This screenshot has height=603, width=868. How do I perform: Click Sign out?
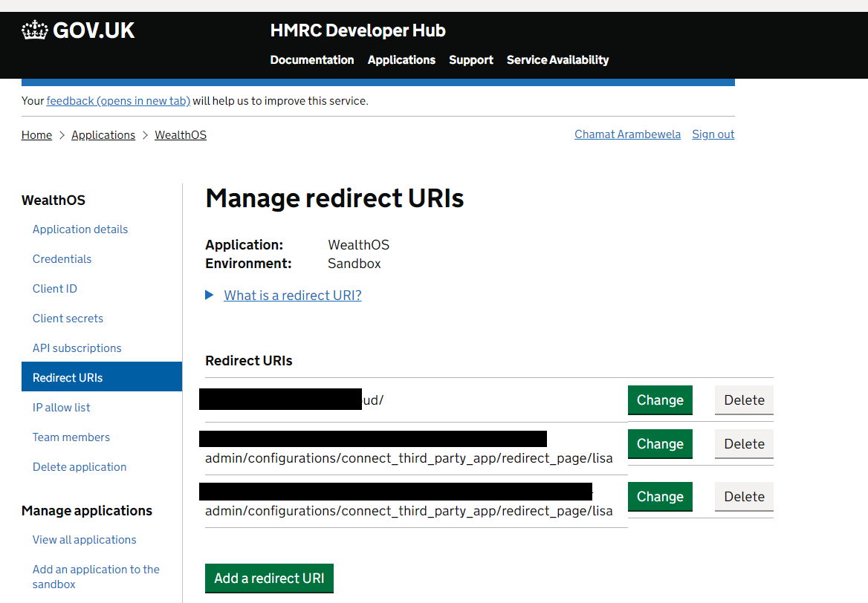713,134
